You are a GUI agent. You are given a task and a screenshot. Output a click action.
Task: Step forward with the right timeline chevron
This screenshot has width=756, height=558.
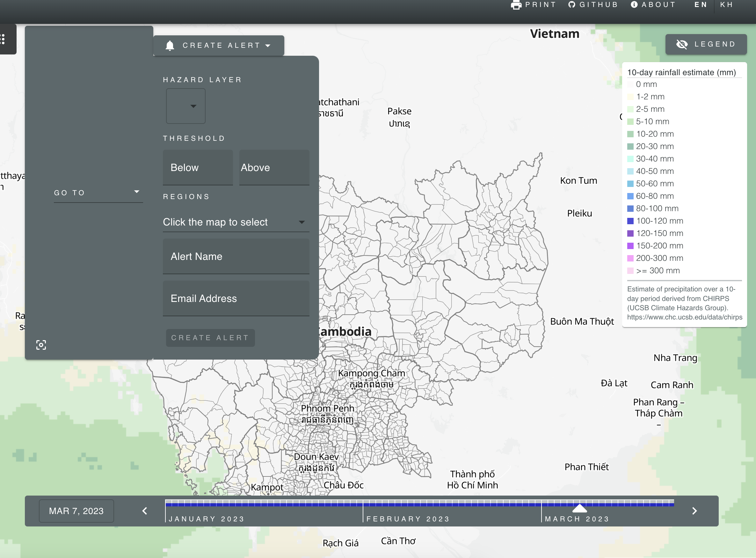(695, 511)
